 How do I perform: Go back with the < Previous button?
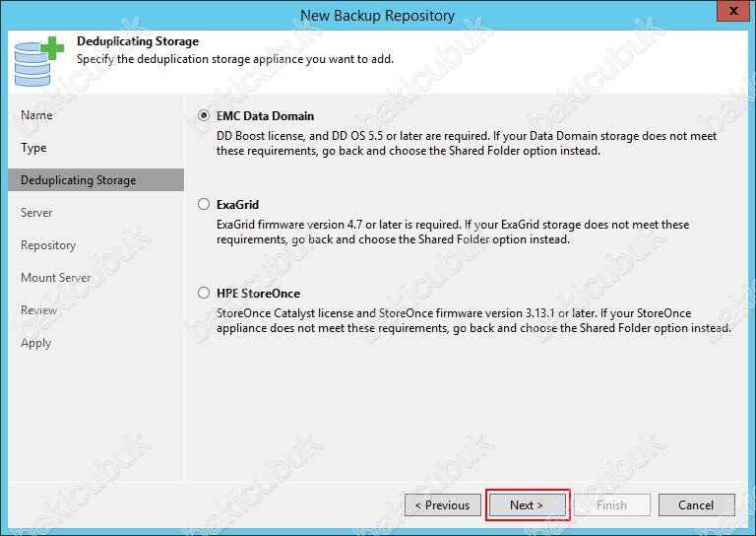tap(443, 505)
